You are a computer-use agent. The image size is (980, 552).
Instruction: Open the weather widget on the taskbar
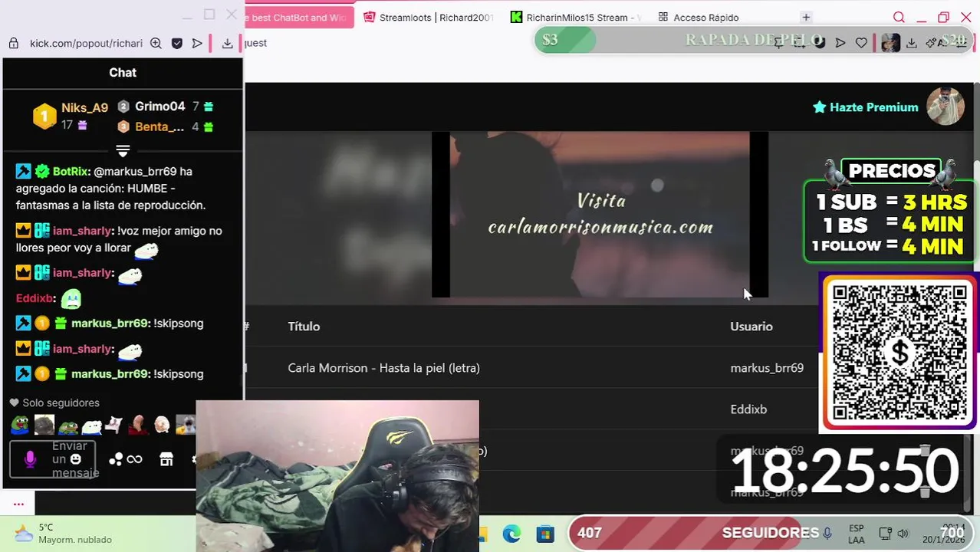tap(64, 533)
